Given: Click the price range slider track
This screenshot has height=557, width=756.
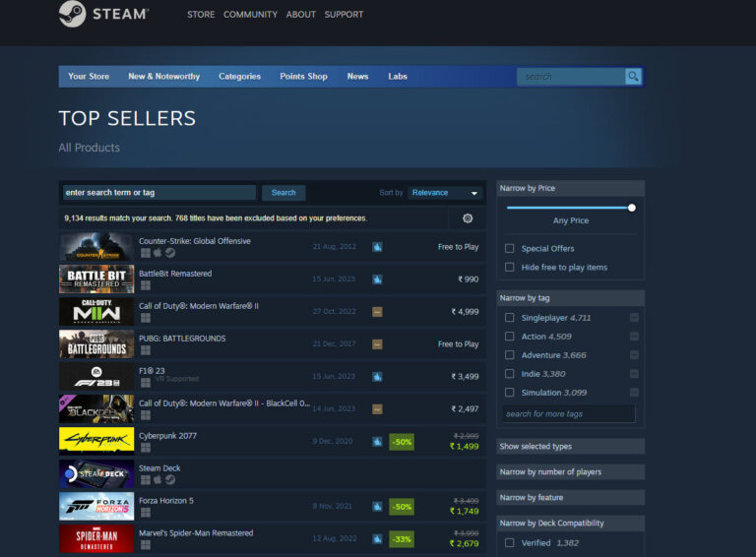Looking at the screenshot, I should tap(570, 208).
